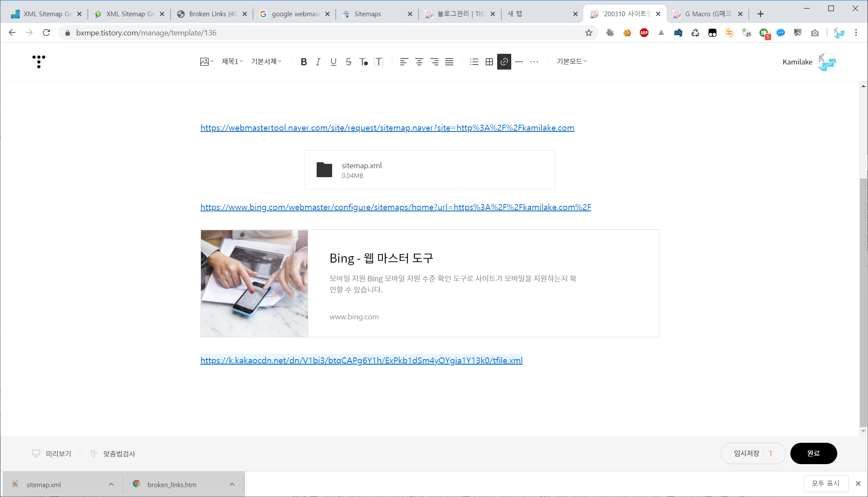
Task: Toggle bold formatting
Action: (304, 62)
